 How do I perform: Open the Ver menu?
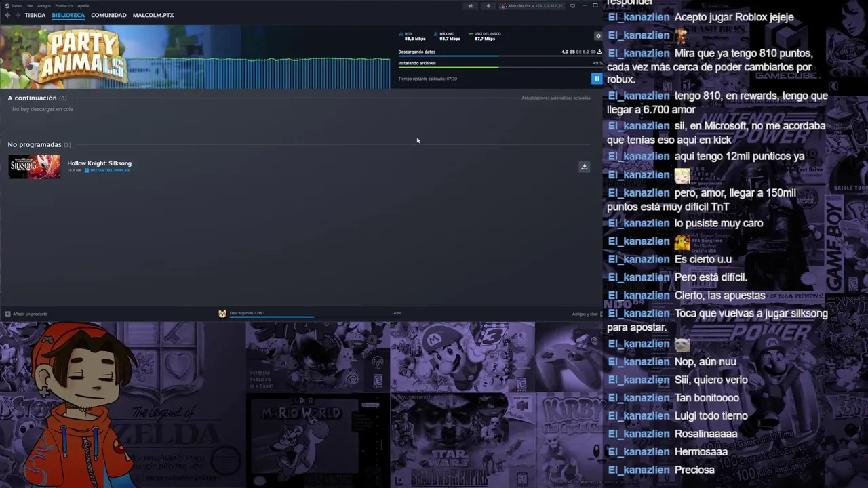coord(30,5)
